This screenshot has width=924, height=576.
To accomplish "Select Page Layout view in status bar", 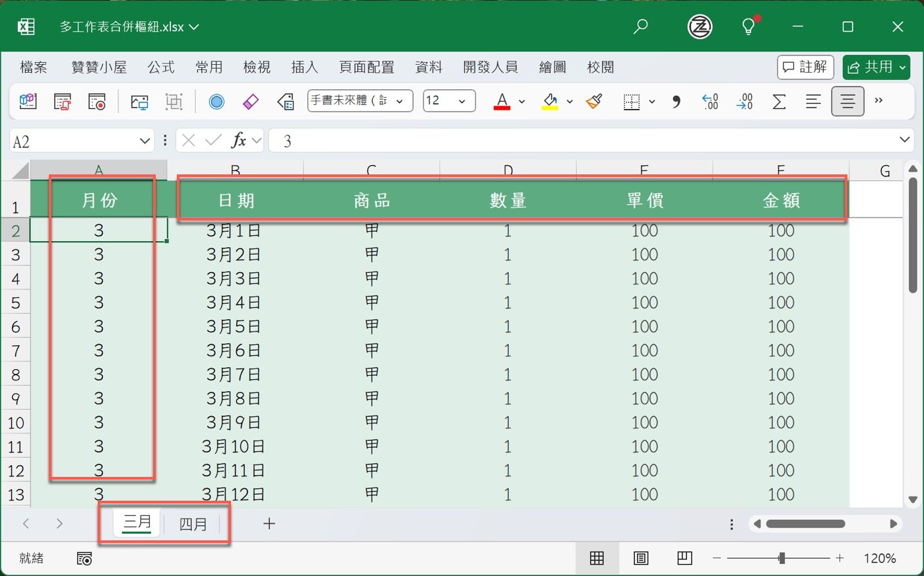I will coord(641,558).
